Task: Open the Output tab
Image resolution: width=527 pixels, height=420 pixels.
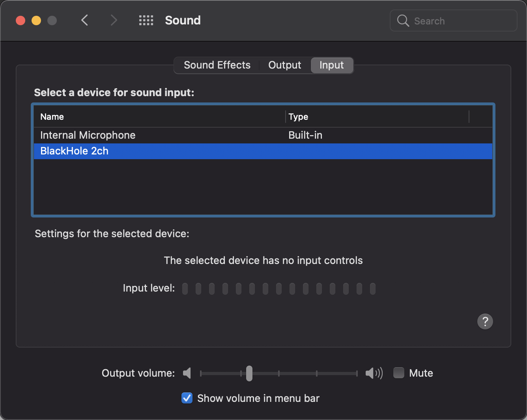Action: click(x=284, y=65)
